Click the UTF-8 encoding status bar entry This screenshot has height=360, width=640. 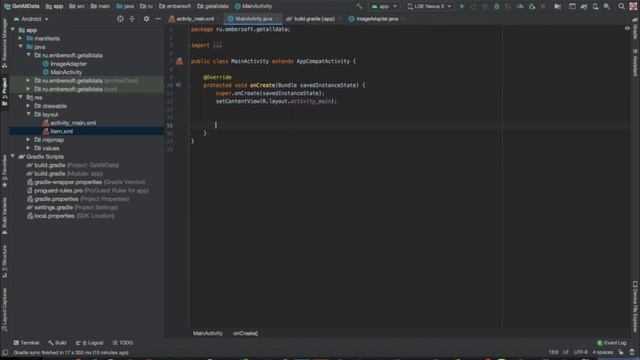580,352
